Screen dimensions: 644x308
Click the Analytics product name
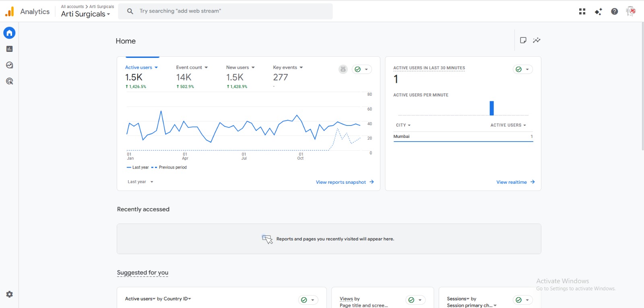tap(35, 12)
